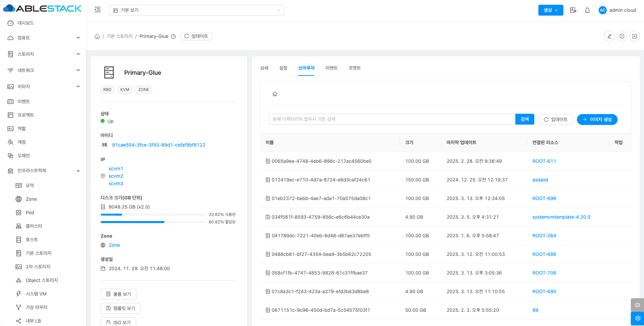This screenshot has height=326, width=644.
Task: Click the allocated disk usage progress bar
Action: point(153,222)
